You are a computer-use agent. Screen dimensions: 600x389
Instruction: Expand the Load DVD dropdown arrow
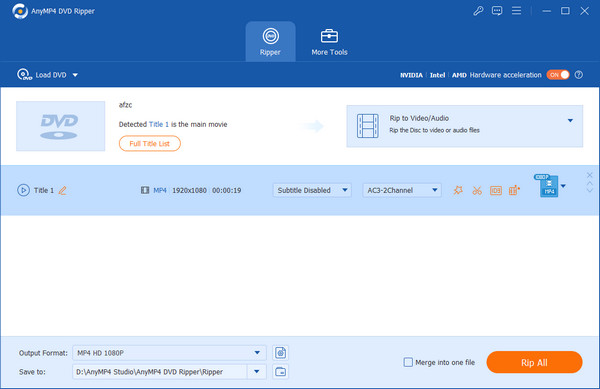click(75, 75)
